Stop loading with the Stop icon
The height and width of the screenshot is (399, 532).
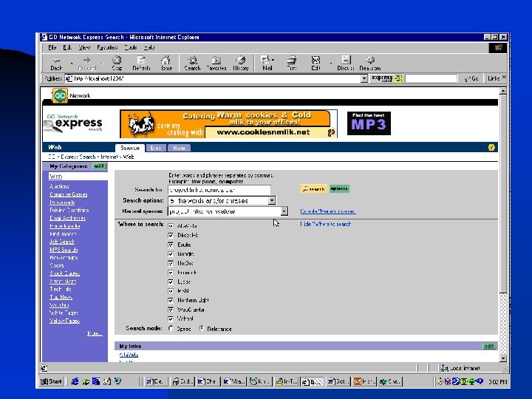pos(117,64)
